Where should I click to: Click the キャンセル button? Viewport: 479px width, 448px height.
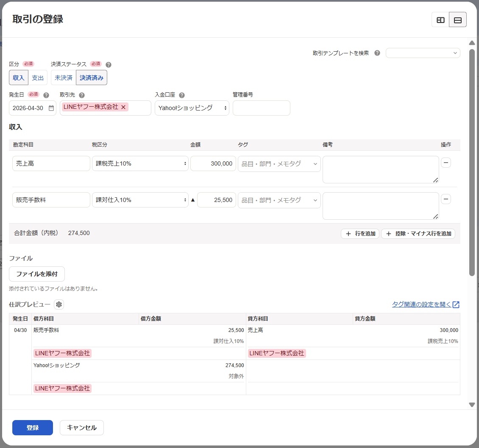pyautogui.click(x=81, y=428)
